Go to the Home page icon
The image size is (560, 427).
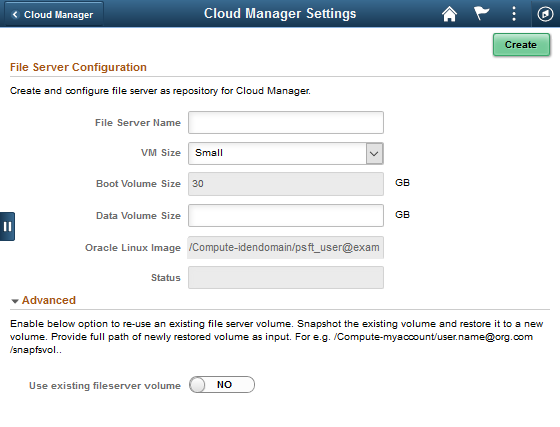pyautogui.click(x=449, y=14)
